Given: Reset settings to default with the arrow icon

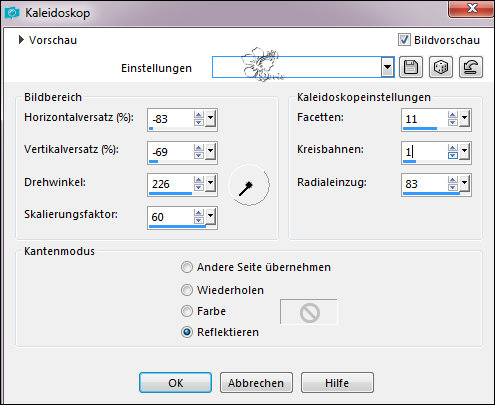Looking at the screenshot, I should point(471,67).
